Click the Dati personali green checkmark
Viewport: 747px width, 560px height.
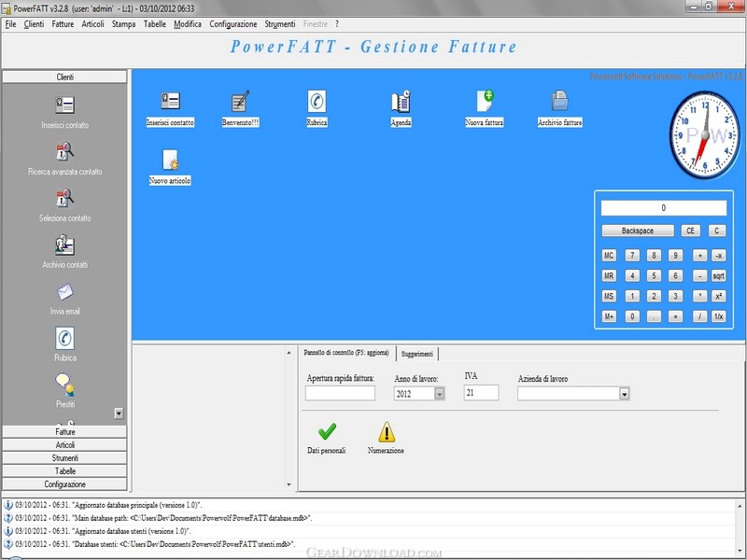click(x=327, y=432)
